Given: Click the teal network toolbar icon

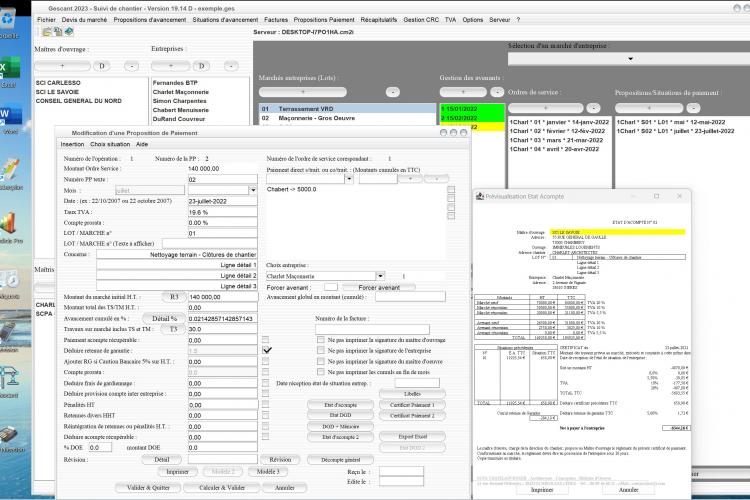Looking at the screenshot, I should point(69,32).
